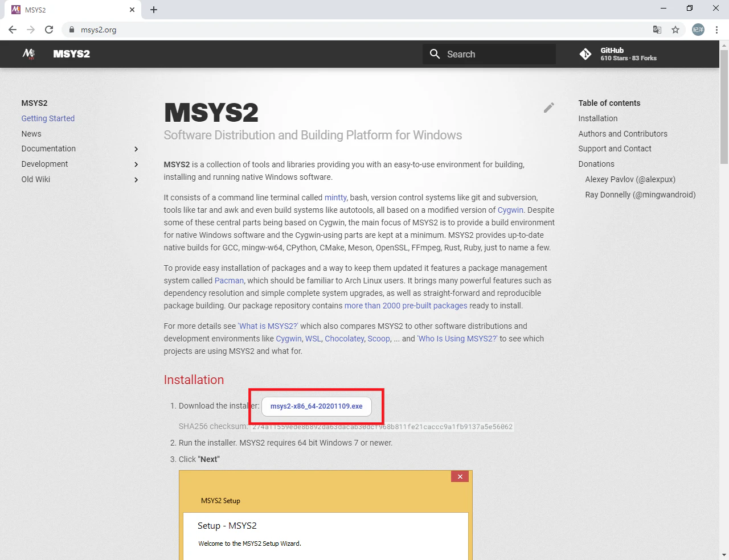Screen dimensions: 729x560
Task: Expand the Old Wiki sidebar section
Action: 136,179
